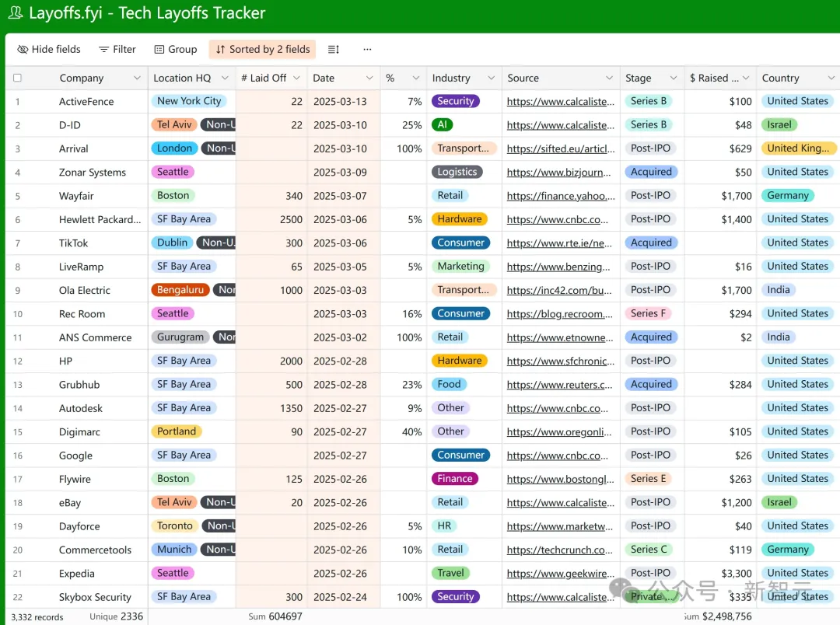
Task: Open the Sorted by 2 fields menu
Action: (263, 49)
